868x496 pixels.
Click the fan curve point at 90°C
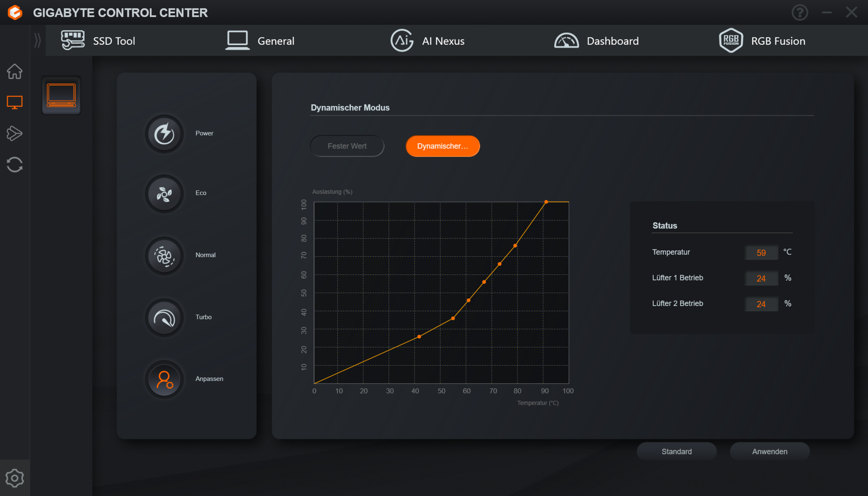(546, 202)
